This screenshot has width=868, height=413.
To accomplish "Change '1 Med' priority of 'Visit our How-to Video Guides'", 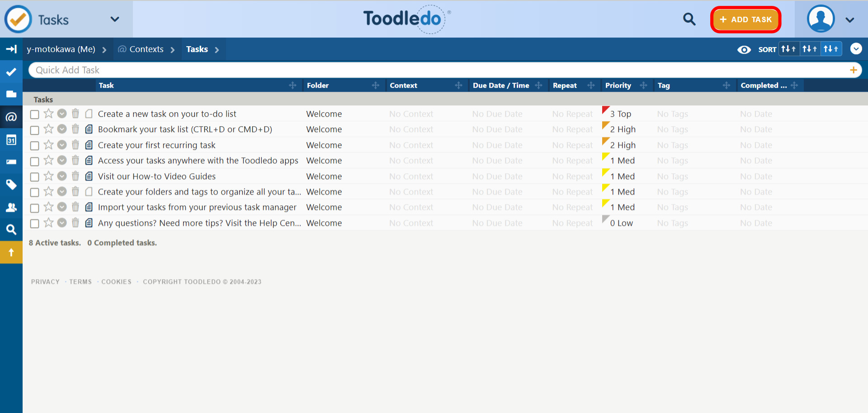I will pyautogui.click(x=623, y=176).
